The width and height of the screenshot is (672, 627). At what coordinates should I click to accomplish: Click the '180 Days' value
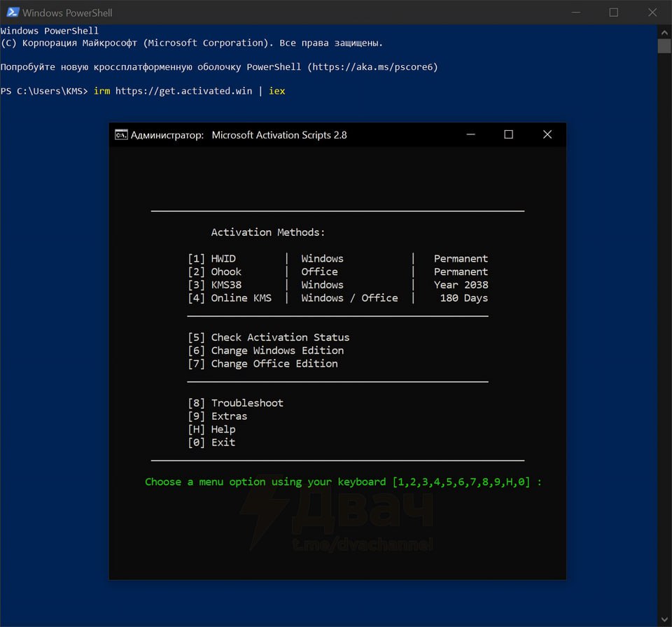point(463,298)
